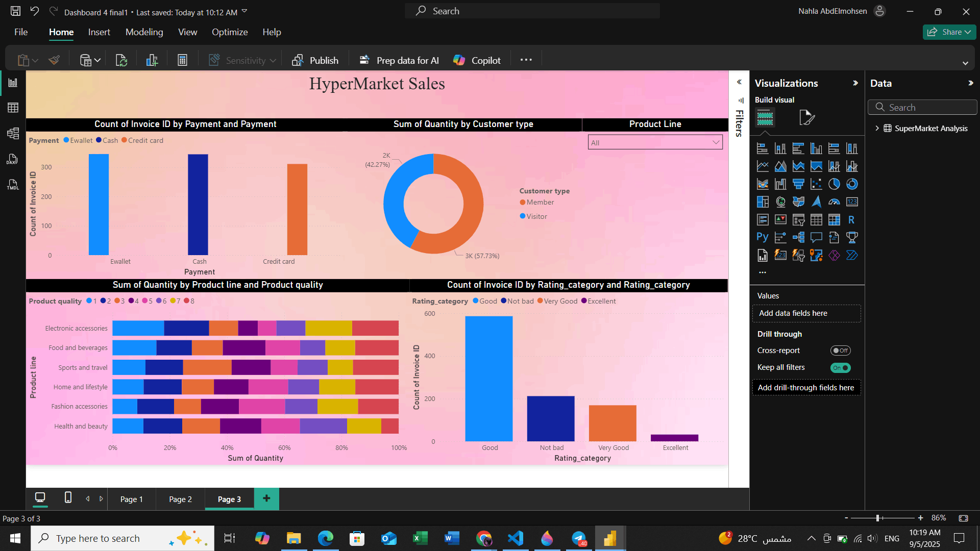Enable the Cross-report drill through toggle
980x551 pixels.
click(840, 350)
